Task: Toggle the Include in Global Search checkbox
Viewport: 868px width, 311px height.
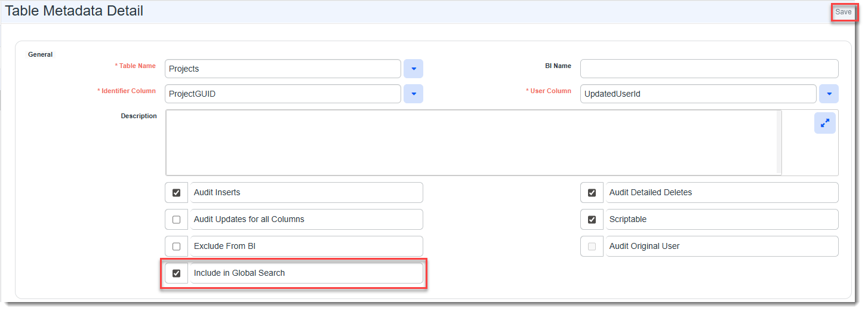Action: coord(176,273)
